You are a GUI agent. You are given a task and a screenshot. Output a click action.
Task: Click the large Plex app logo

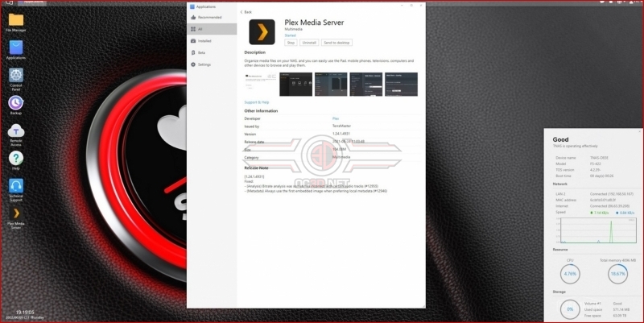click(262, 32)
